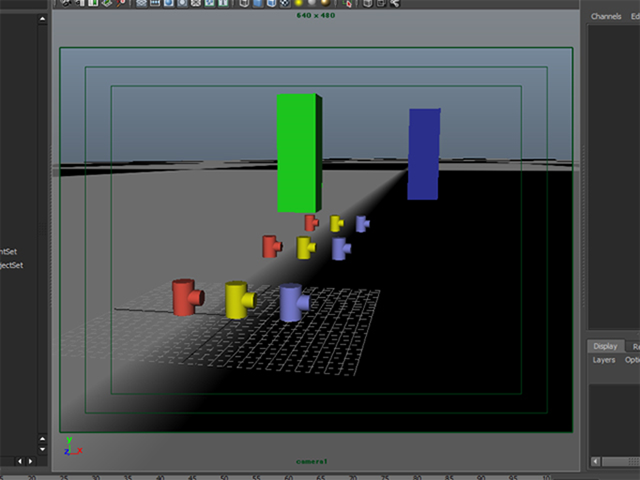Toggle X-Ray Active Components icon
The height and width of the screenshot is (480, 640).
(381, 3)
